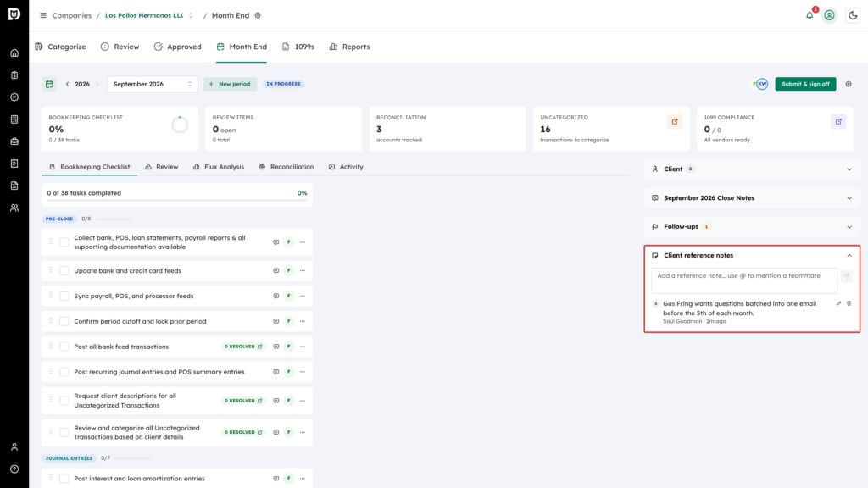Click the 0 of 38 tasks progress bar
The image size is (868, 488).
[x=177, y=200]
